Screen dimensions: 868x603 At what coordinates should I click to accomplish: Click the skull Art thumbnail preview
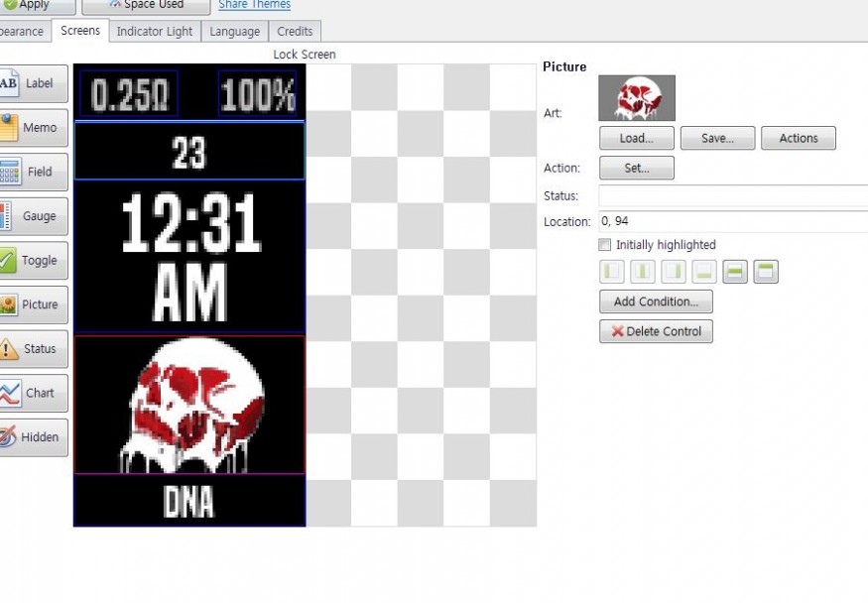click(637, 98)
